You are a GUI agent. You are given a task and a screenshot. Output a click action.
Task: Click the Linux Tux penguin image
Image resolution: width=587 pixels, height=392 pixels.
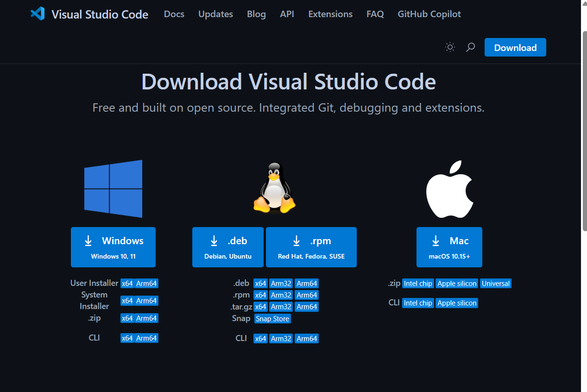coord(274,188)
